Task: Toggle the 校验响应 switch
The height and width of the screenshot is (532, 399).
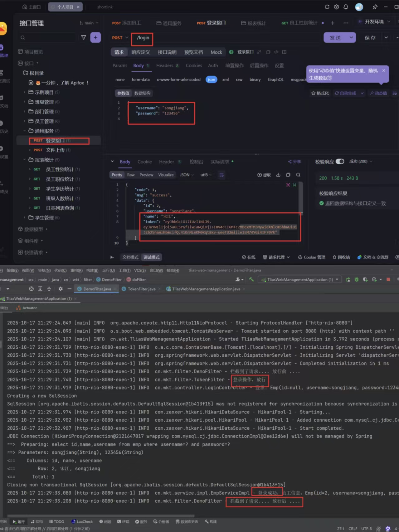Action: click(x=340, y=161)
